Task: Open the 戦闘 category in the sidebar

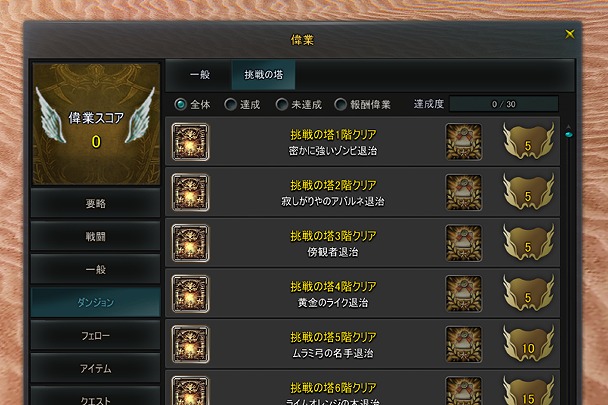Action: (95, 236)
